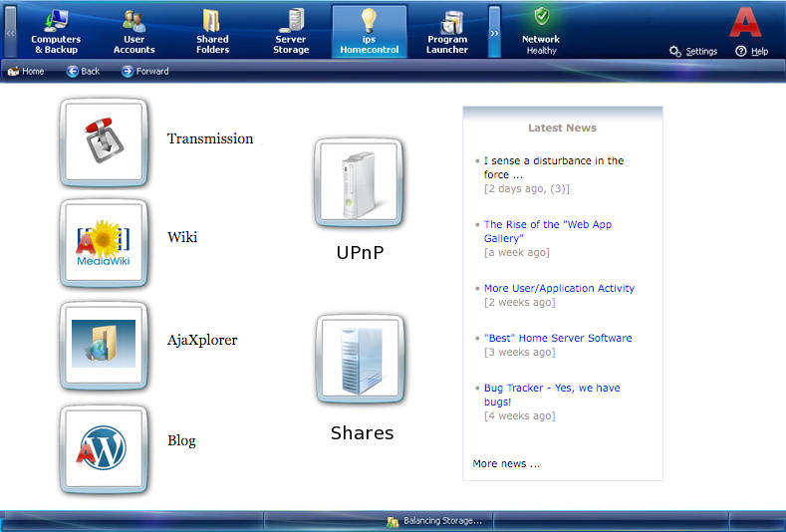This screenshot has height=532, width=786.
Task: Click the Forward button label
Action: (152, 71)
